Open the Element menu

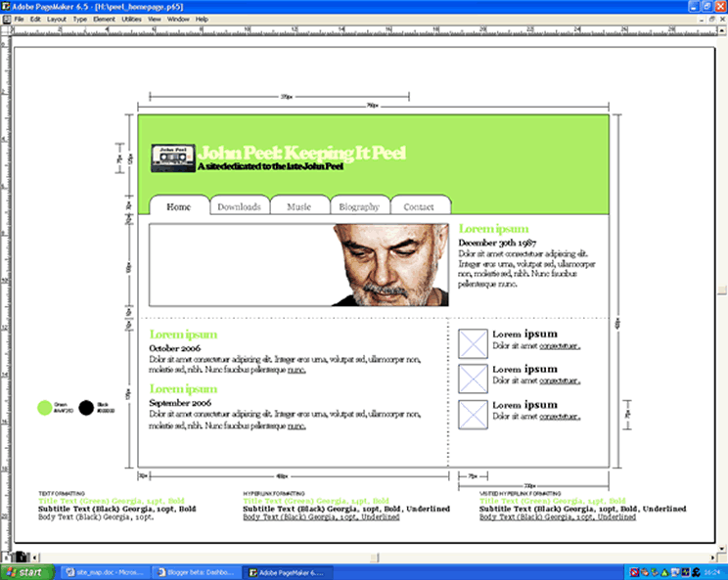(x=104, y=19)
